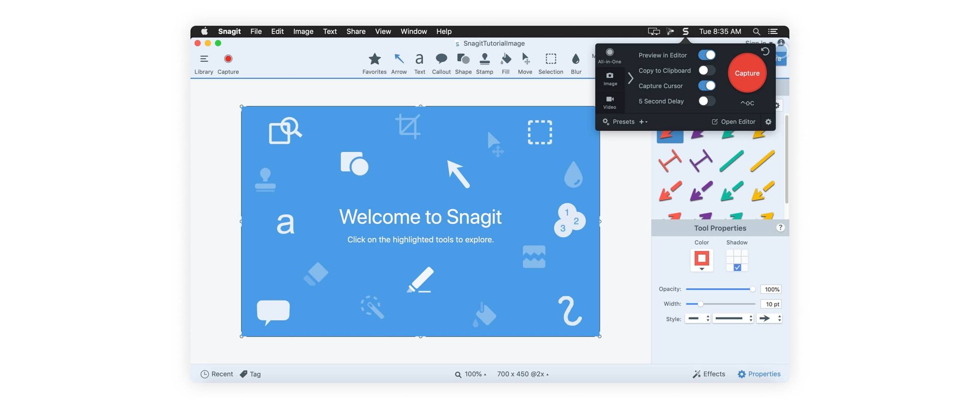Select the purple dashed arrow quick style

click(x=701, y=191)
